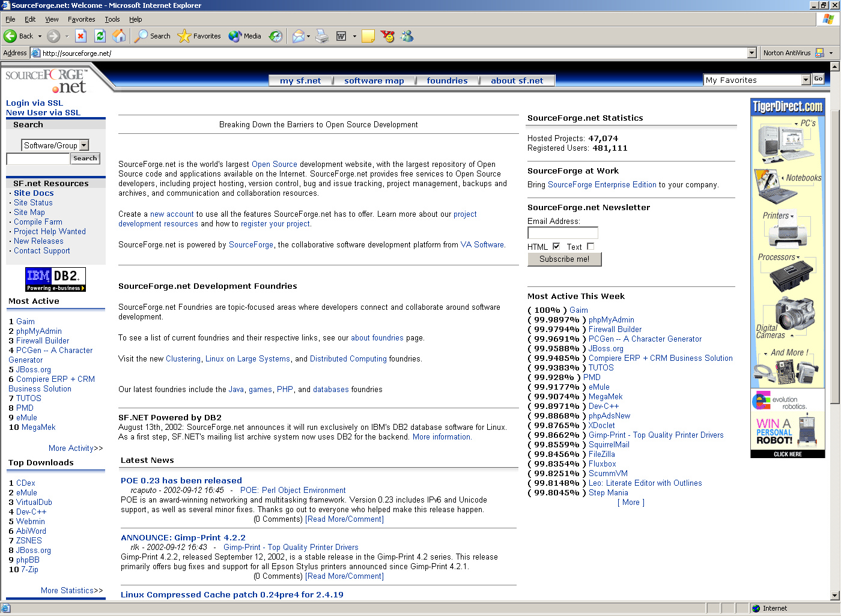Open the IBM DB2 banner image
Screen dimensions: 841x616
pyautogui.click(x=55, y=279)
